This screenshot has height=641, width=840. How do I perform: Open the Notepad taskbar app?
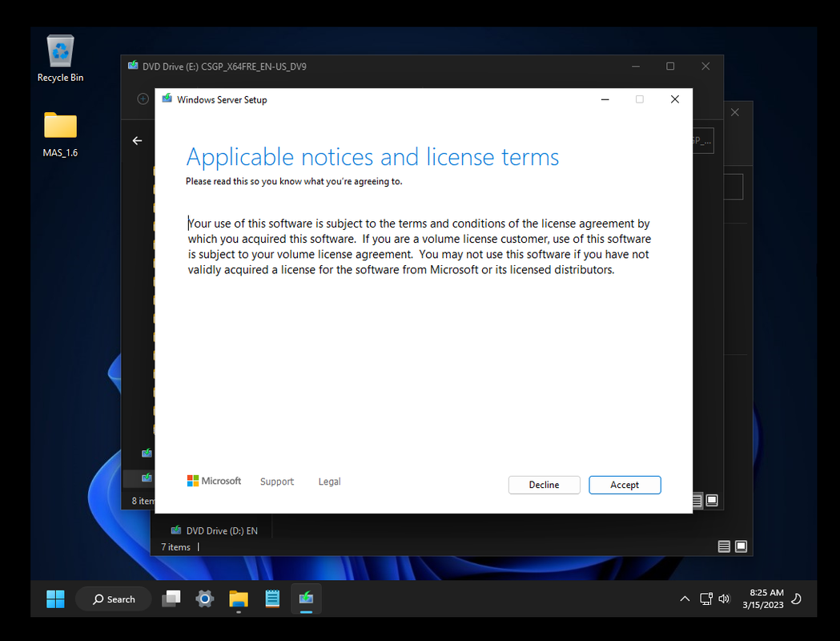(272, 599)
